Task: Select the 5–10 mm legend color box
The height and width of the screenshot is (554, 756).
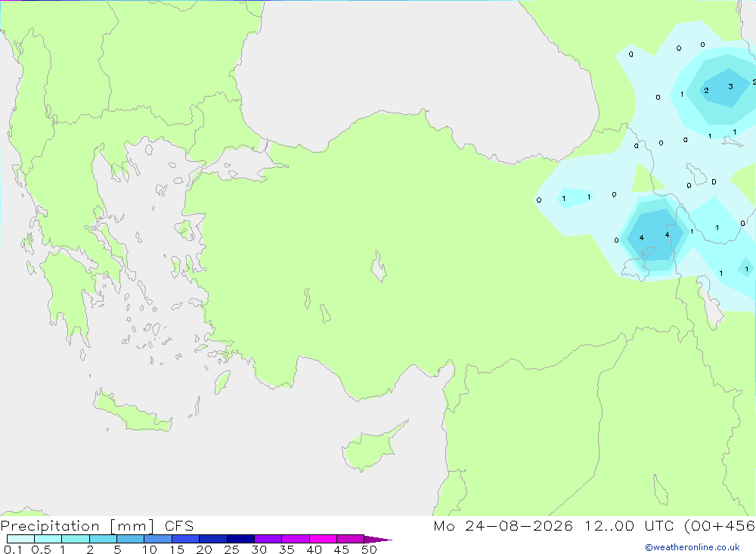Action: point(130,539)
